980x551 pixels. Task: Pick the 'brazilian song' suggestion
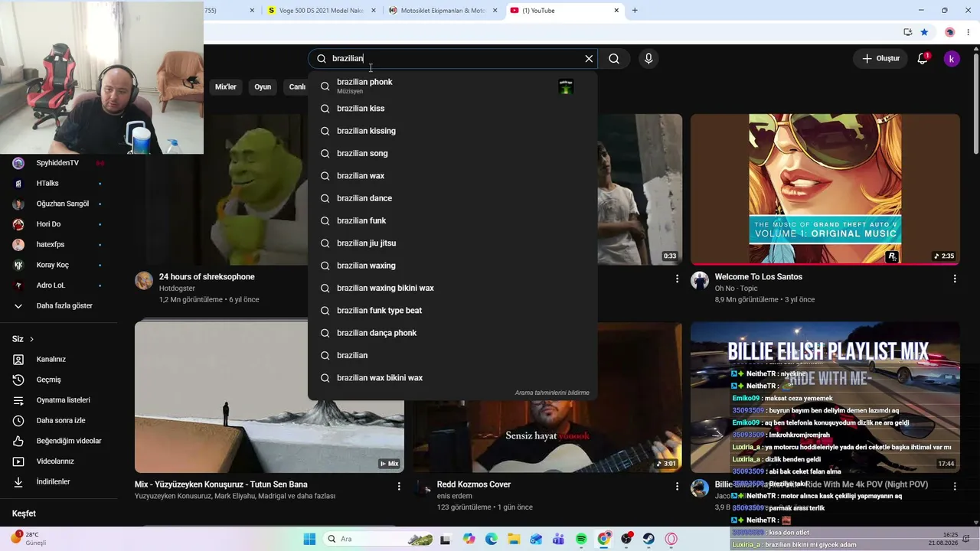click(452, 153)
